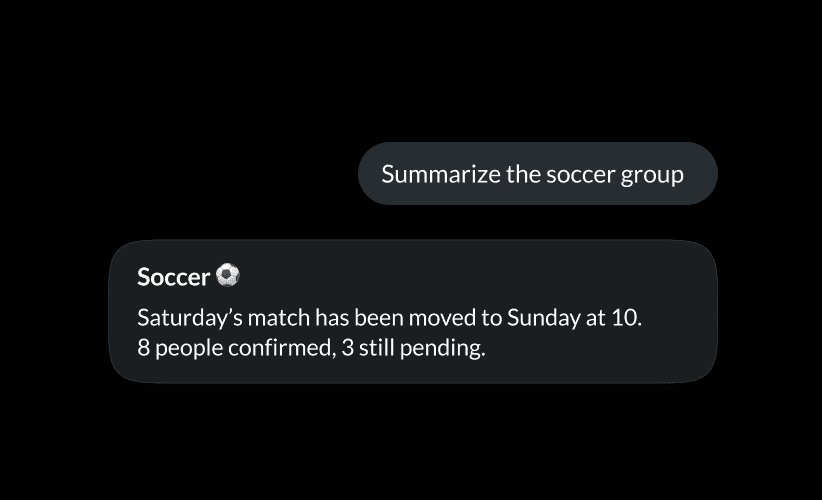
Task: Click the word "moved" in the summary
Action: [x=443, y=319]
